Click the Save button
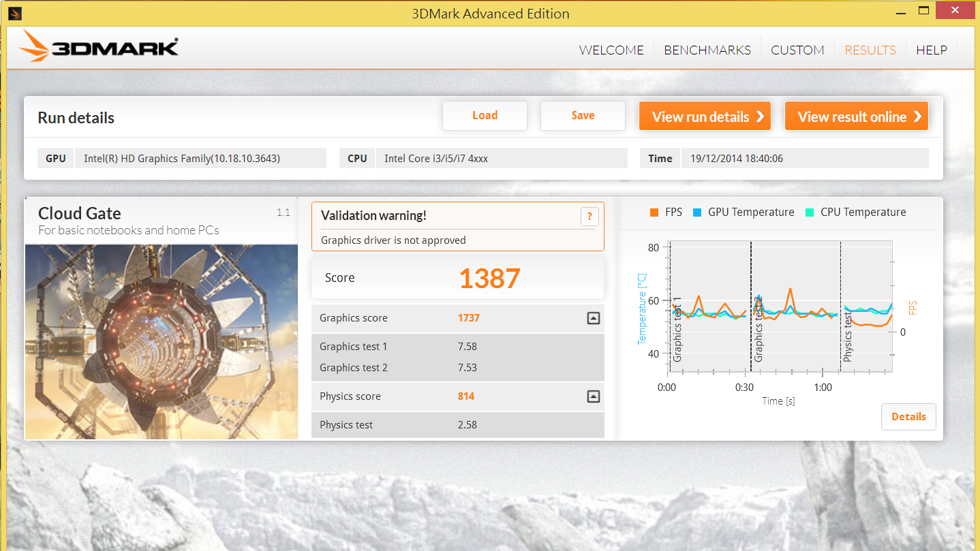 [583, 116]
